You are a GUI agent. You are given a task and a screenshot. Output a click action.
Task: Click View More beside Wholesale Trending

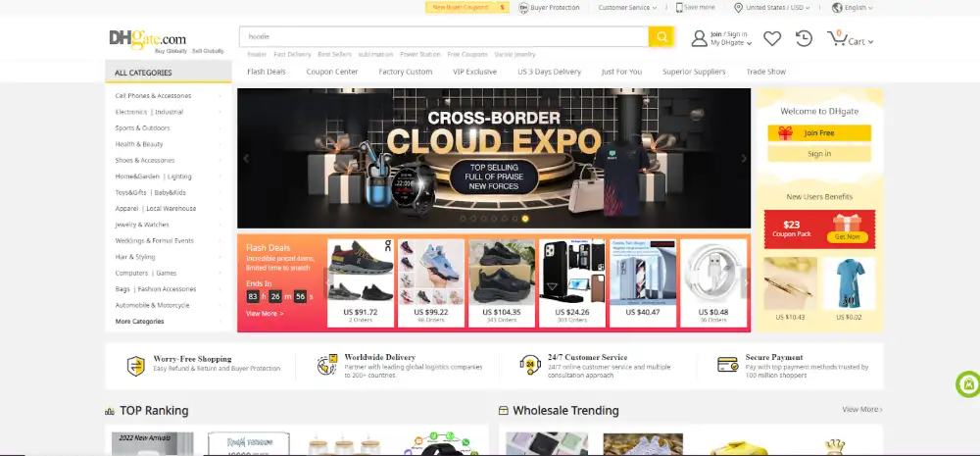click(861, 409)
